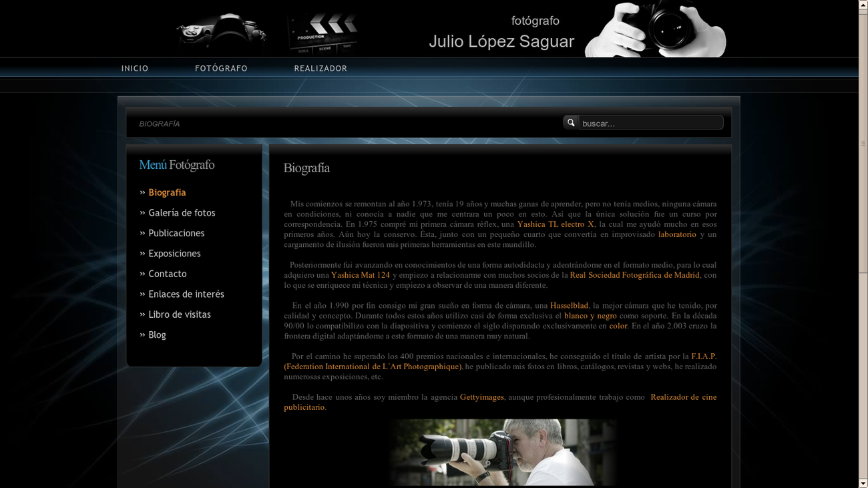
Task: Visit the Exposiciones sidebar link
Action: tap(174, 254)
